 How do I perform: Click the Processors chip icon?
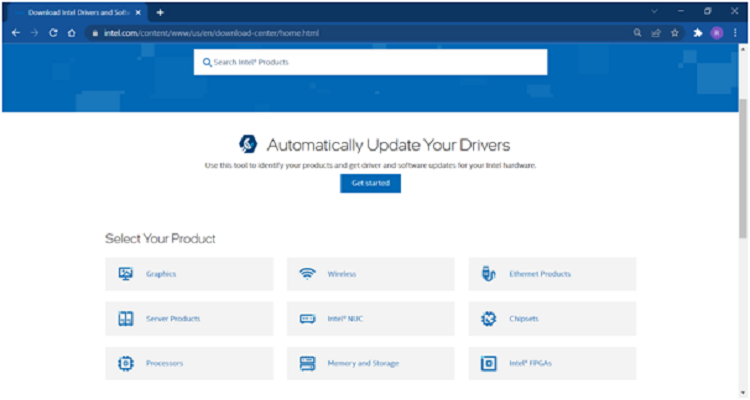pos(126,364)
